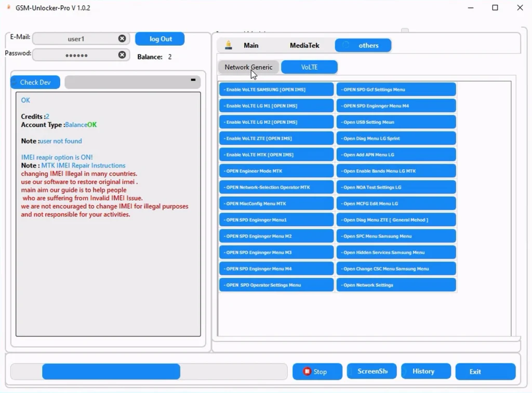Select the others tab
This screenshot has height=393, width=532.
(x=363, y=46)
